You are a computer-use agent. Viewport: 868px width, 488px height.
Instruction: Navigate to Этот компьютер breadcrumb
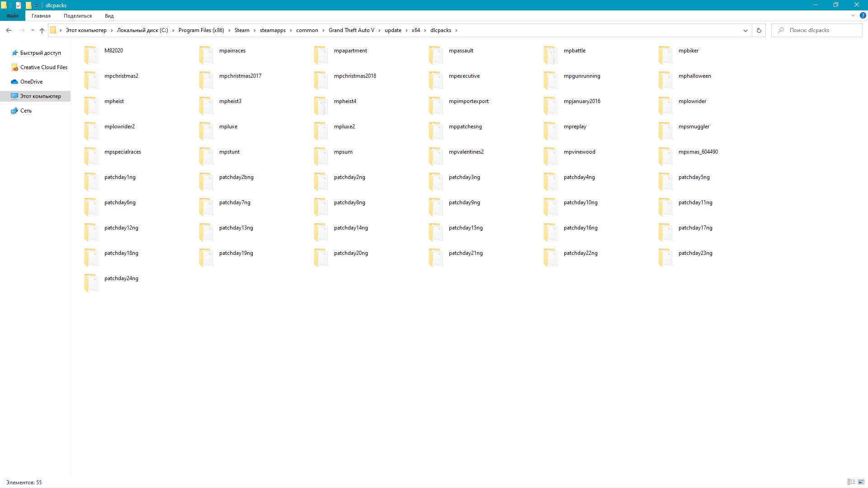tap(86, 30)
